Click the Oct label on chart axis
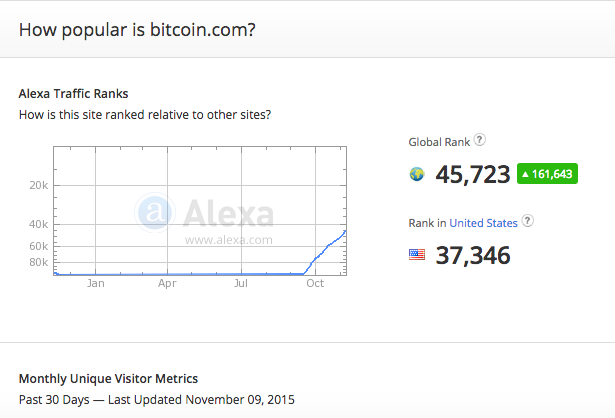This screenshot has width=615, height=418. pos(315,283)
